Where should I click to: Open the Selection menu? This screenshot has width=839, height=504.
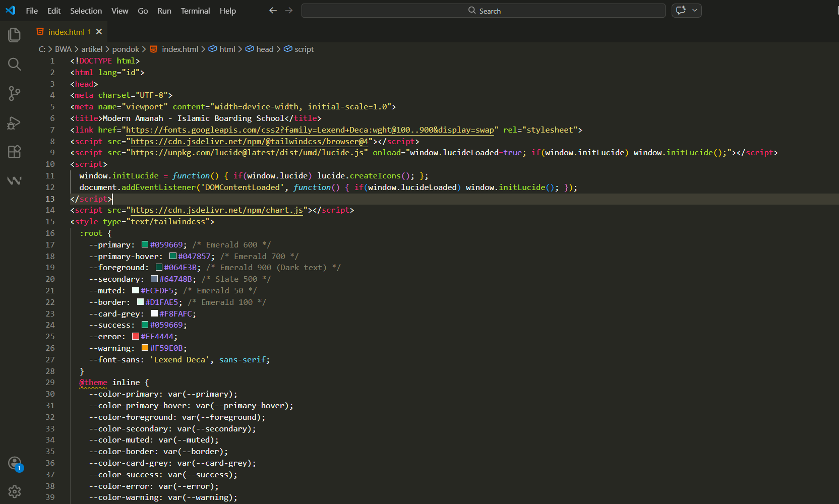[x=86, y=11]
